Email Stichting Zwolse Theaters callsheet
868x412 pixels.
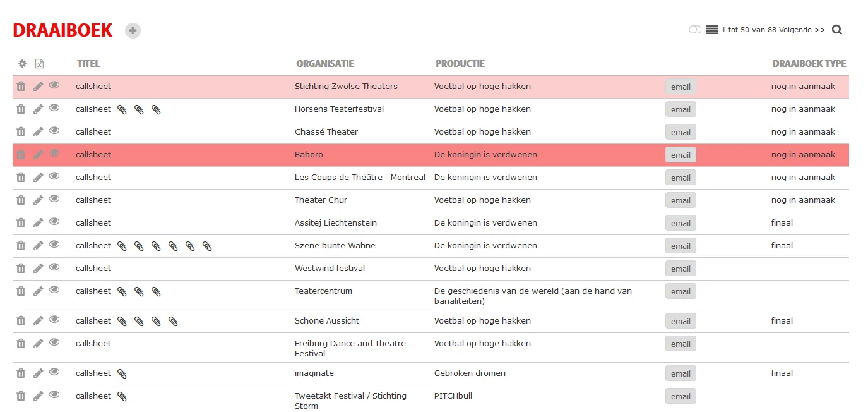coord(681,87)
